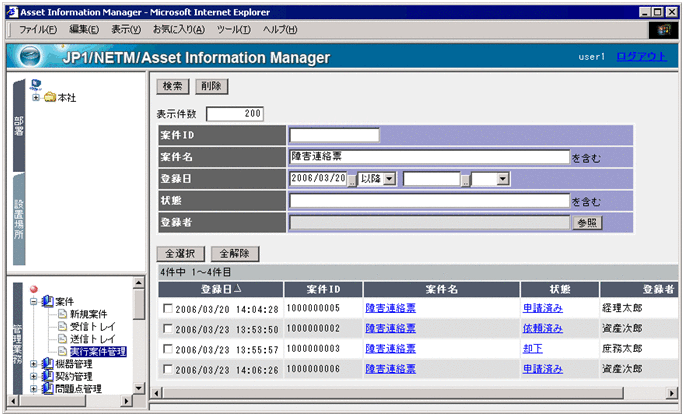Click the 機器管理 book icon
685x417 pixels.
pyautogui.click(x=47, y=365)
